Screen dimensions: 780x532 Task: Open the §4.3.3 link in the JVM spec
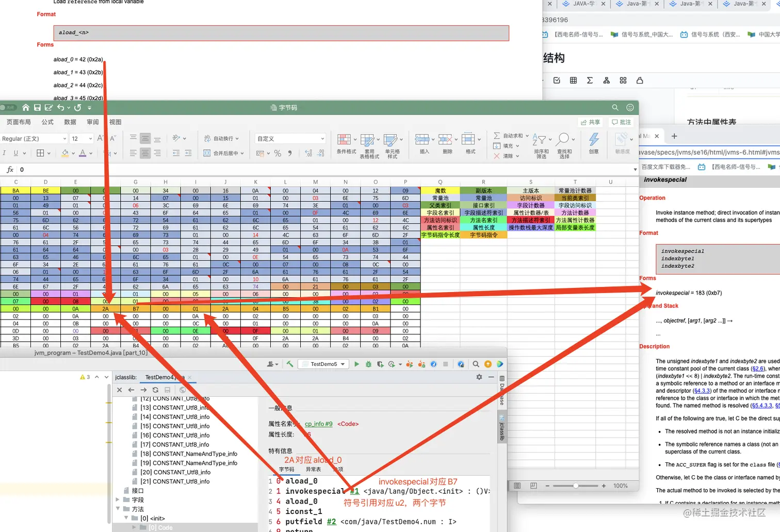702,391
